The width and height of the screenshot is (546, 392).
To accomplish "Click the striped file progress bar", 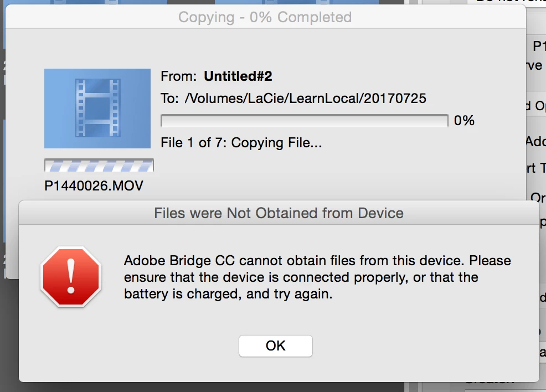I will (x=99, y=166).
